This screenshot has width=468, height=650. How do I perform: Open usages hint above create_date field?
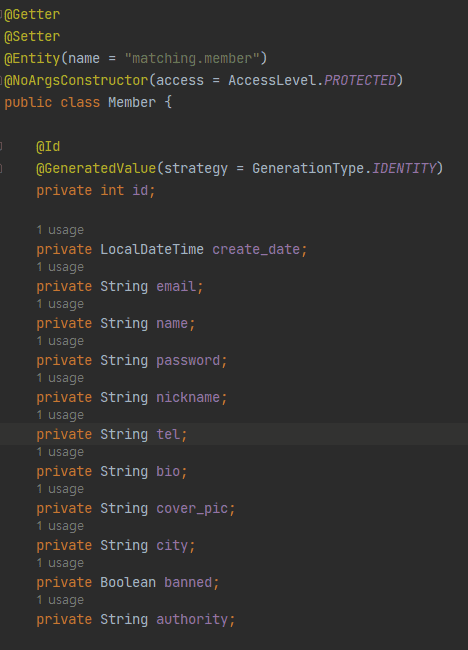click(60, 230)
